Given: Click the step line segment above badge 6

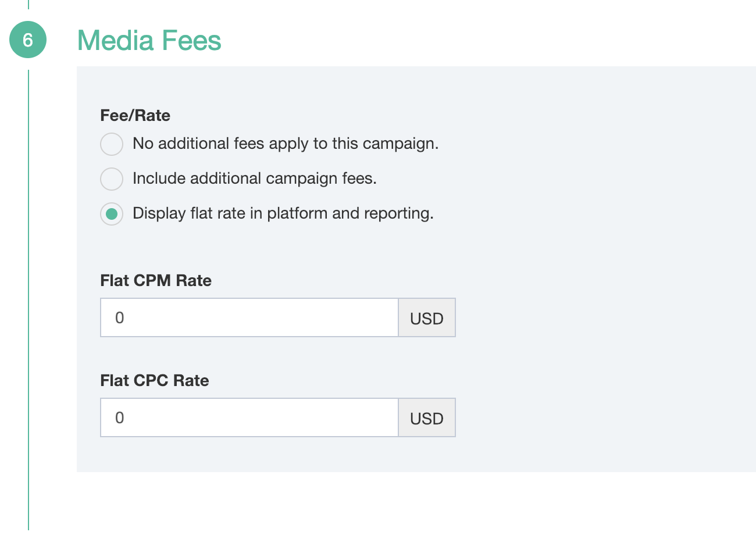Looking at the screenshot, I should [28, 4].
